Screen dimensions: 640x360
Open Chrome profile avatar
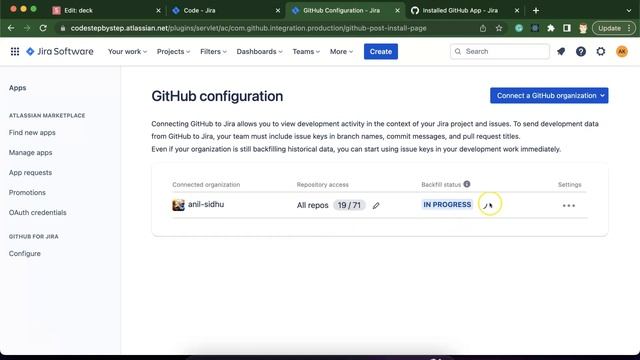click(x=583, y=28)
